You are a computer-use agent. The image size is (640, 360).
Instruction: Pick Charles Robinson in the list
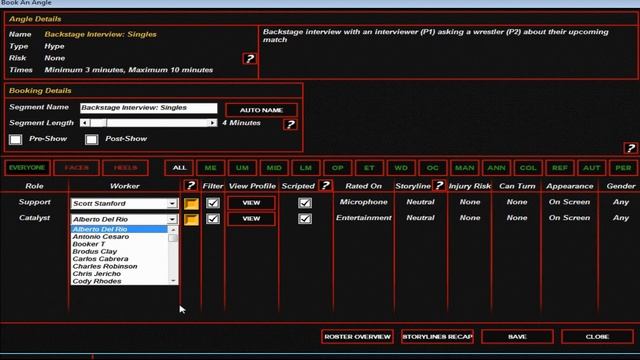(x=119, y=266)
